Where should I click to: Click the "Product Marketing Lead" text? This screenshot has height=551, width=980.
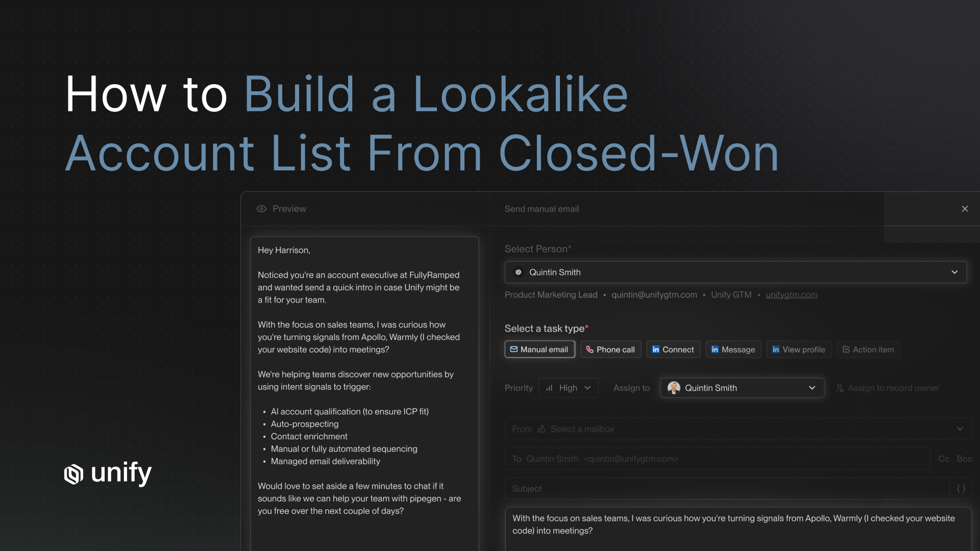(x=551, y=295)
